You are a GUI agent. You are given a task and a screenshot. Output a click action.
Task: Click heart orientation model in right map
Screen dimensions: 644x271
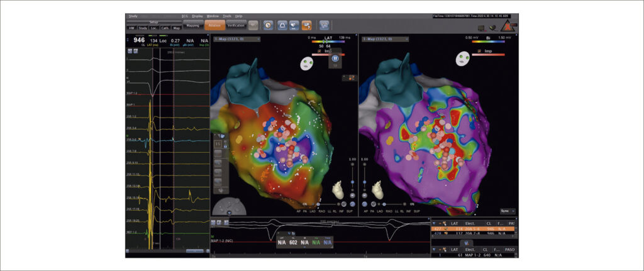tap(378, 191)
